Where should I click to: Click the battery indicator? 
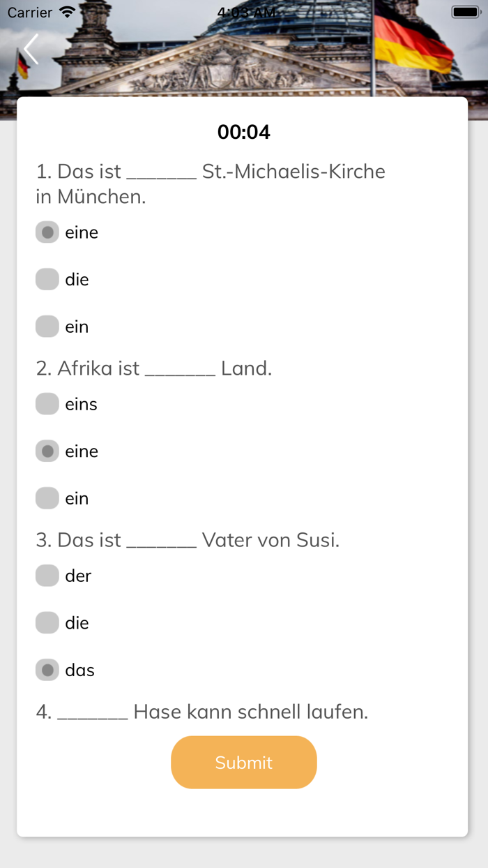463,10
